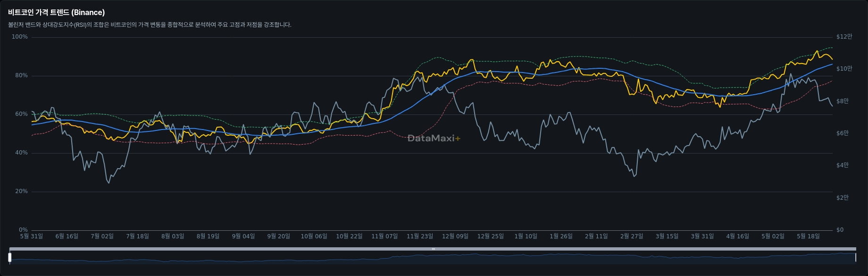Click the 2월 27일 date label

(x=632, y=236)
